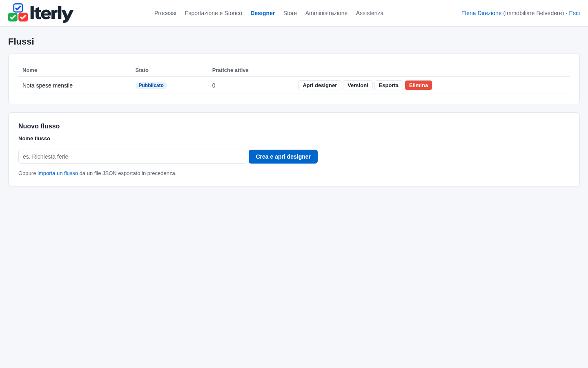This screenshot has height=368, width=588.
Task: Click Esporta for Nota spese mensile
Action: 388,85
